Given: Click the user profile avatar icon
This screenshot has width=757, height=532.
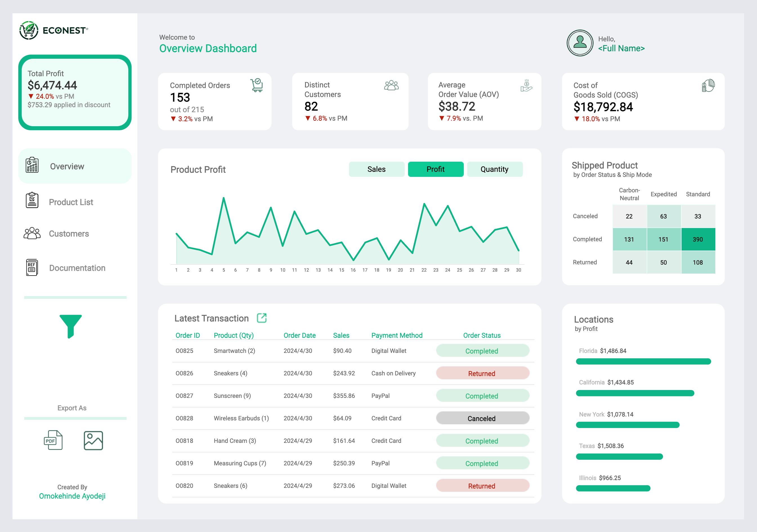Looking at the screenshot, I should [x=580, y=43].
